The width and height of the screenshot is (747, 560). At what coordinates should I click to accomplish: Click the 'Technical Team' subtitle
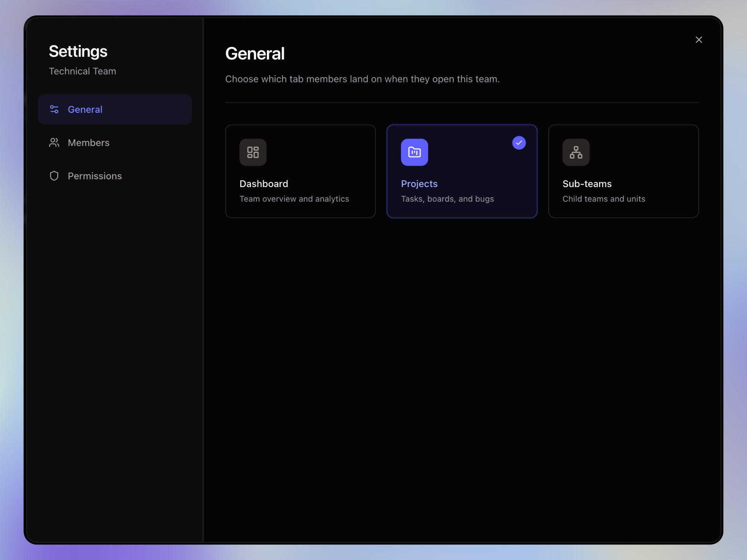[82, 71]
